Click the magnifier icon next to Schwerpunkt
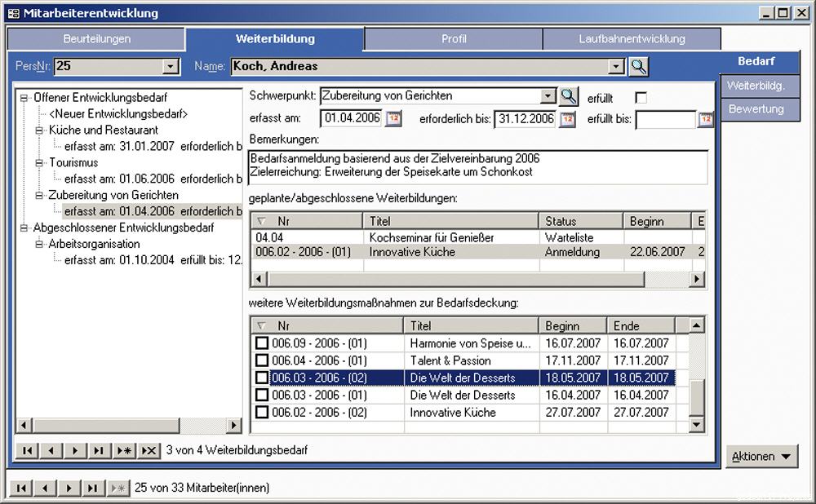This screenshot has width=816, height=504. 568,96
